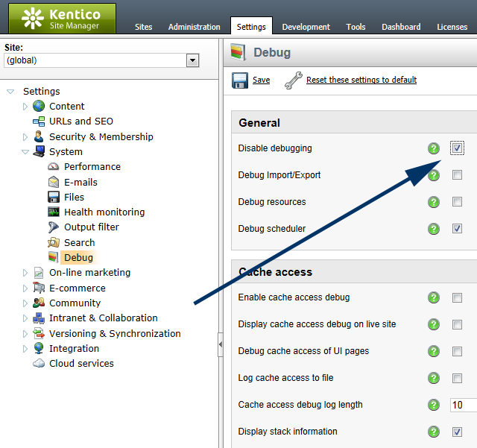Click the Performance gauge icon
Screen dimensions: 477x448
coord(54,166)
